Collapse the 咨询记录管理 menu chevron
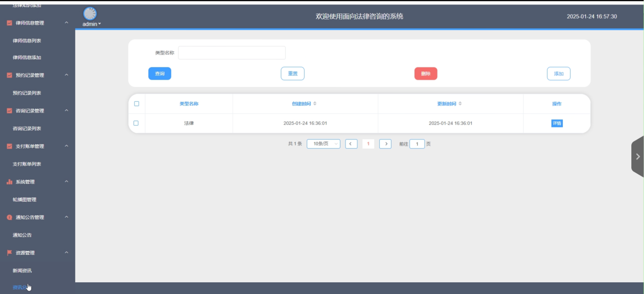The image size is (644, 294). [66, 110]
